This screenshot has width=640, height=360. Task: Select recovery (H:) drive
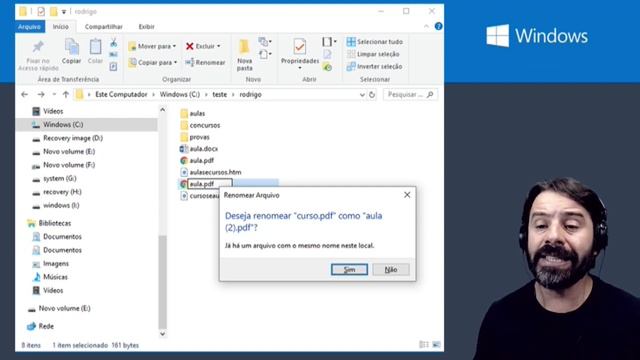(x=62, y=192)
